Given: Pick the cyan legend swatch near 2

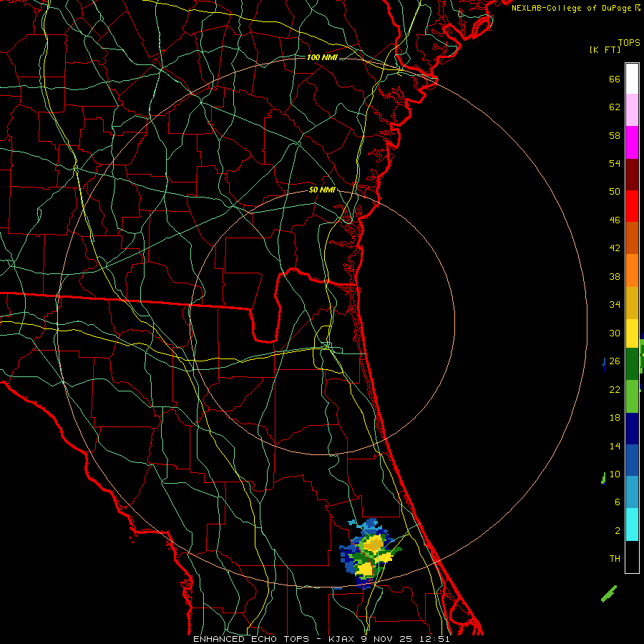Looking at the screenshot, I should (x=632, y=525).
